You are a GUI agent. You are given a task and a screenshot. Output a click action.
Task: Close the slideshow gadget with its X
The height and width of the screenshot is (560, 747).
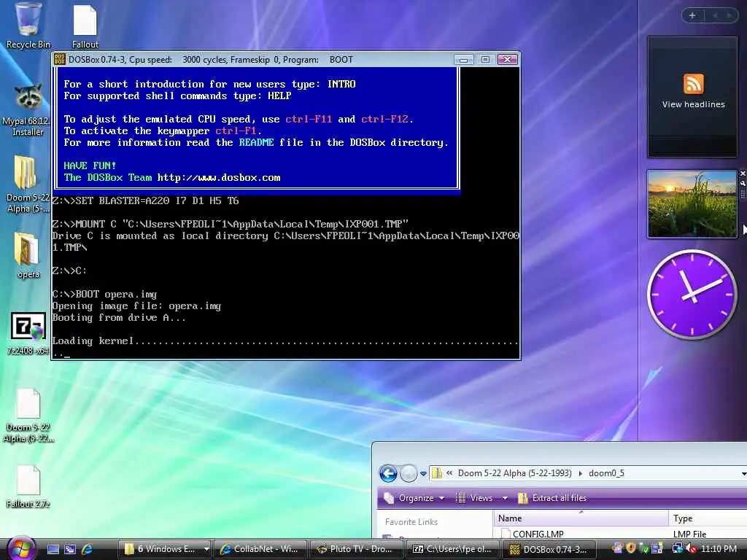[742, 174]
